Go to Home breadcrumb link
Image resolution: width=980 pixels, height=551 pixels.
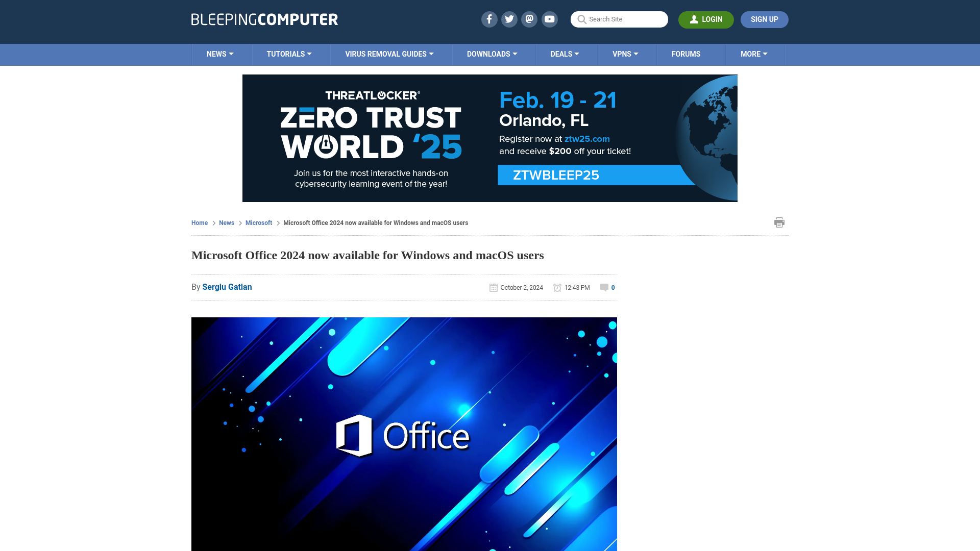click(x=200, y=223)
